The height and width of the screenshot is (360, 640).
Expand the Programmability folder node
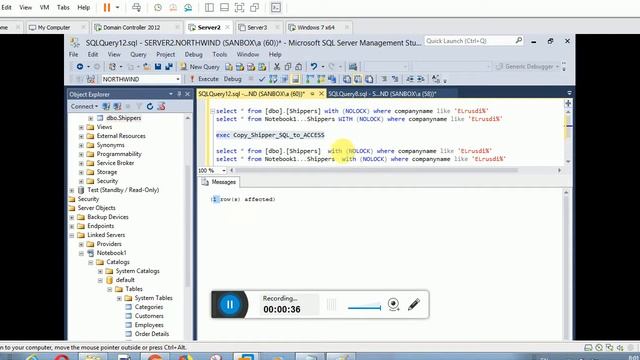81,154
